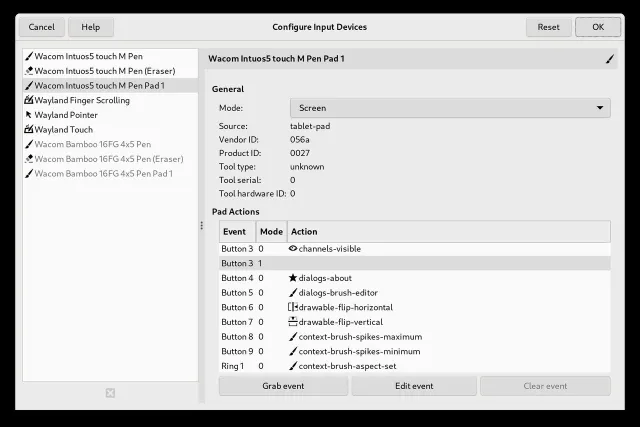This screenshot has width=640, height=427.
Task: Click the flip icon next to drawable-flip-horizontal
Action: [x=293, y=307]
